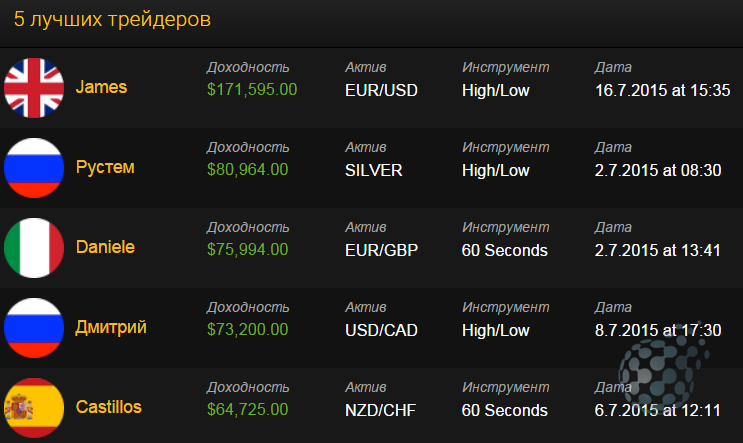Screen dimensions: 743x443
Task: Click the Italian flag icon beside Daniele
Action: point(34,248)
